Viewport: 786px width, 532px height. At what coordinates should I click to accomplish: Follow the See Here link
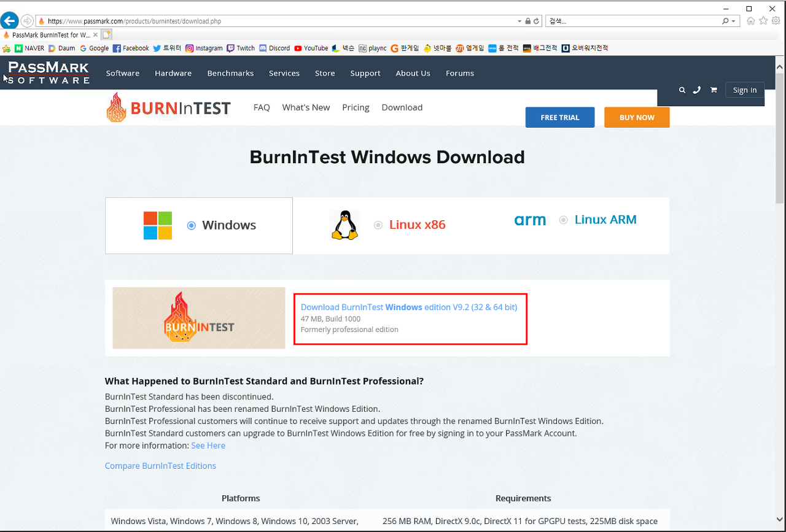208,445
